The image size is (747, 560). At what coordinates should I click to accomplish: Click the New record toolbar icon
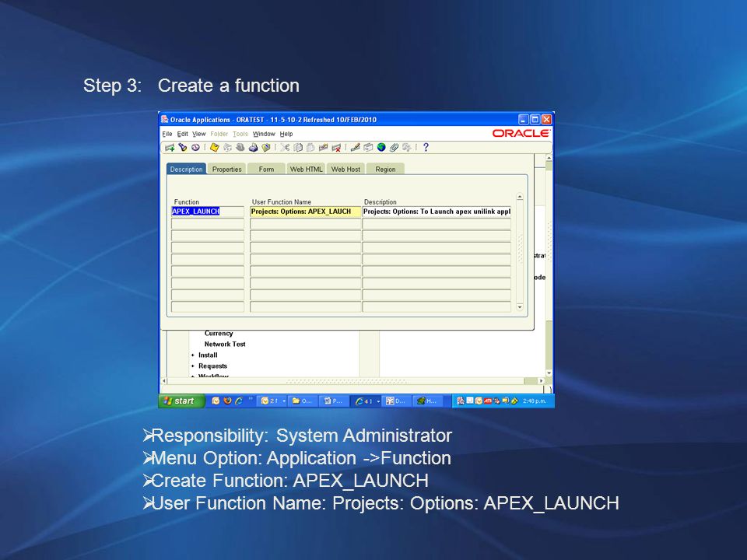point(170,148)
